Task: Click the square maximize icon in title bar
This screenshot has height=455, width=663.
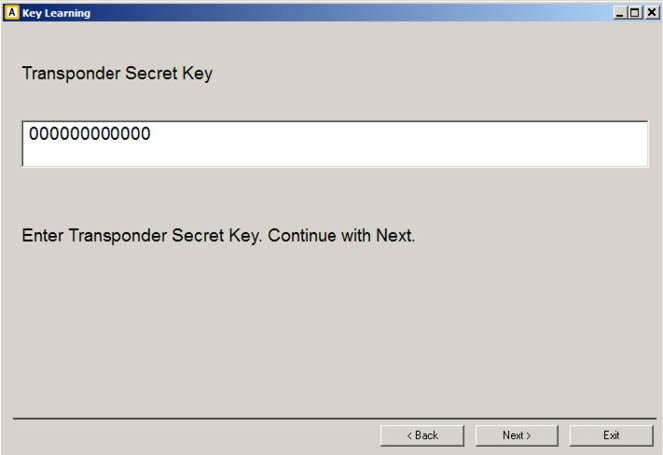Action: pos(634,13)
